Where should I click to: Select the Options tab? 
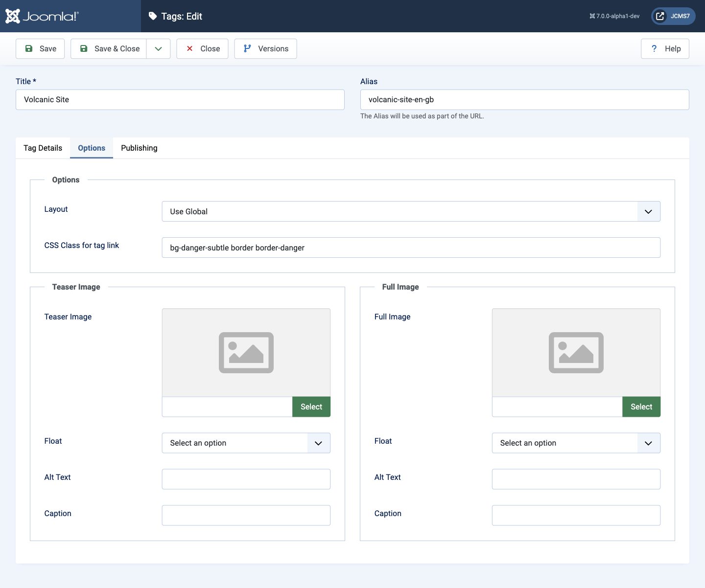point(92,148)
